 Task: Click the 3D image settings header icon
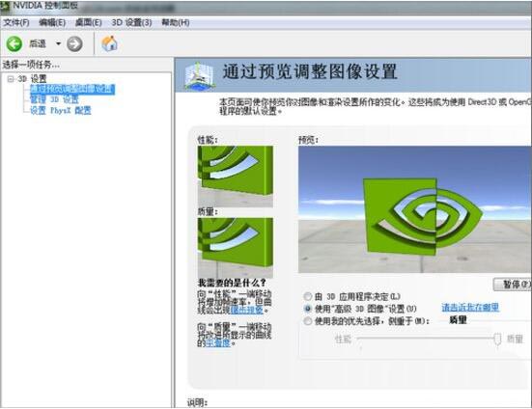(x=199, y=76)
